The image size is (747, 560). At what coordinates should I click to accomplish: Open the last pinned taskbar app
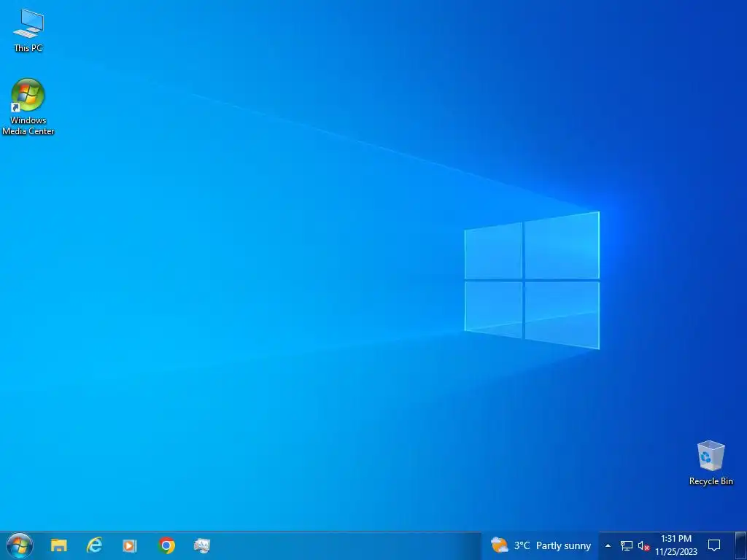tap(202, 545)
